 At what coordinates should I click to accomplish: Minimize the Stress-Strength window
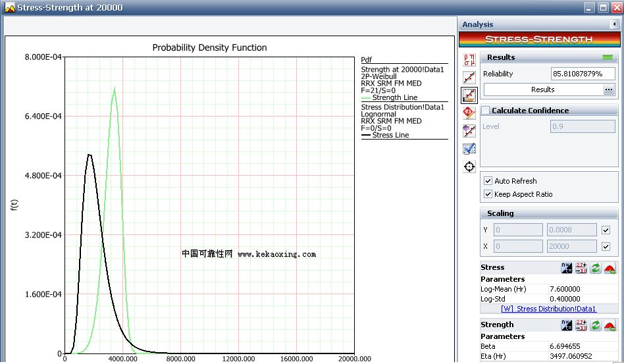[x=589, y=7]
